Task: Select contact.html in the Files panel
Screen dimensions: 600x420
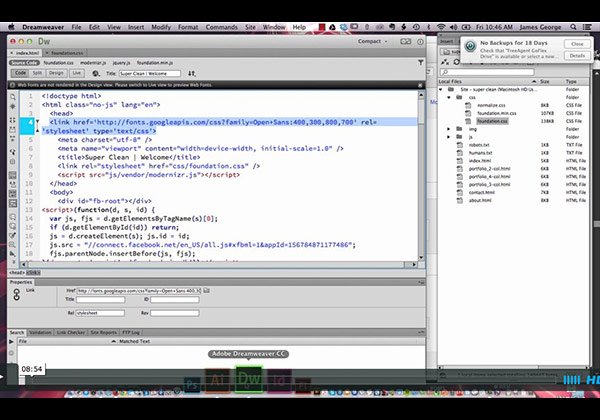Action: (x=481, y=192)
